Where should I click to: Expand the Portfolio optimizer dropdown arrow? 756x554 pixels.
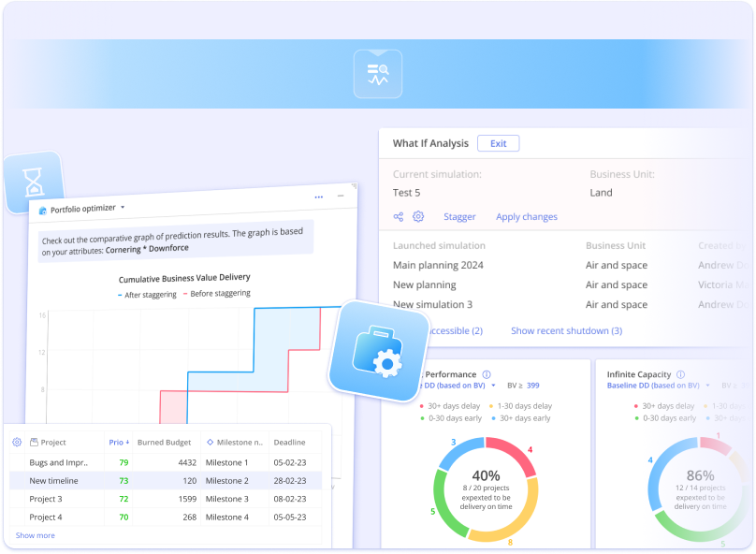tap(123, 207)
